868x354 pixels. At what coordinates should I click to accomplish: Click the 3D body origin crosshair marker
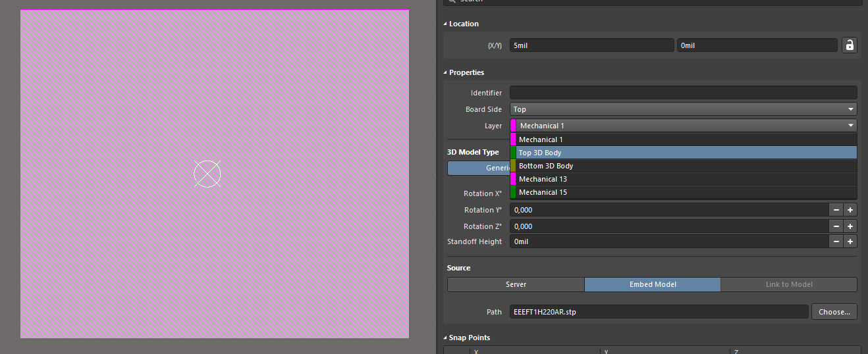[x=207, y=174]
